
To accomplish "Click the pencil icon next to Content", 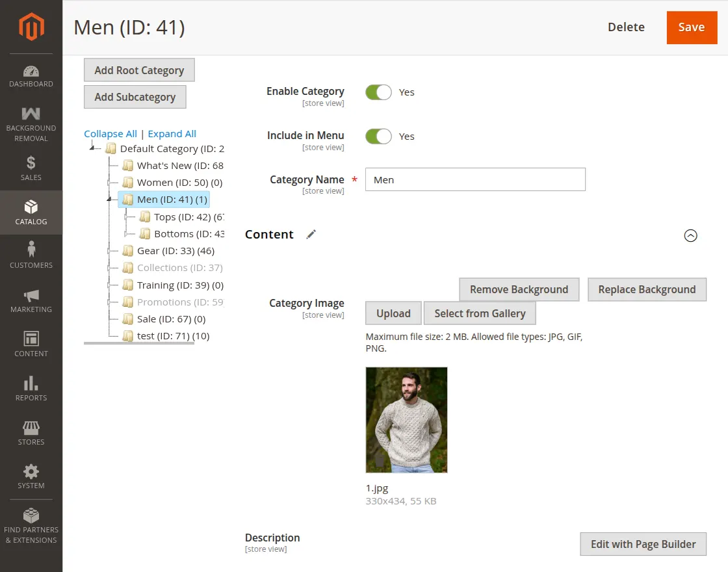I will pos(311,234).
